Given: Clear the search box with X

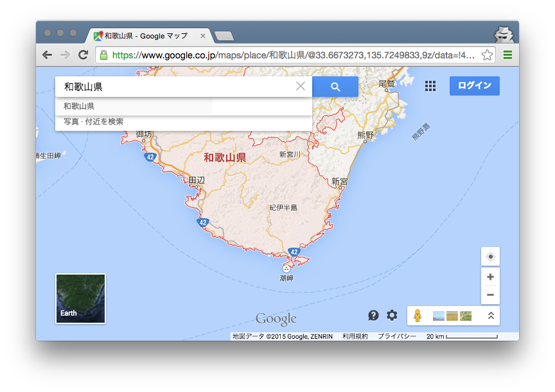Looking at the screenshot, I should [x=301, y=86].
